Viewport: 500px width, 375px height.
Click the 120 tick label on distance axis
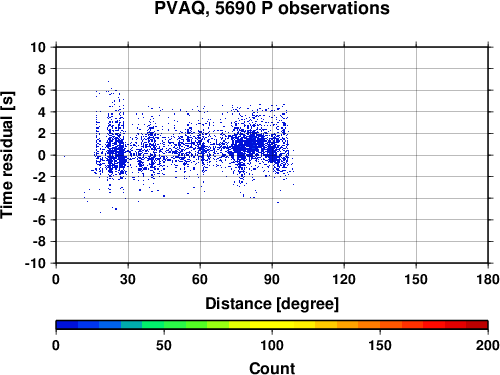[344, 279]
